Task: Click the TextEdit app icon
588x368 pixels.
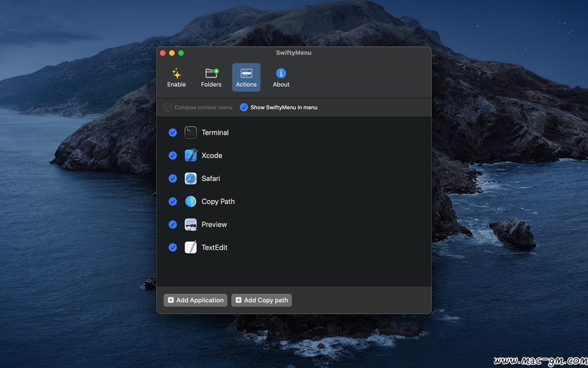Action: (191, 247)
